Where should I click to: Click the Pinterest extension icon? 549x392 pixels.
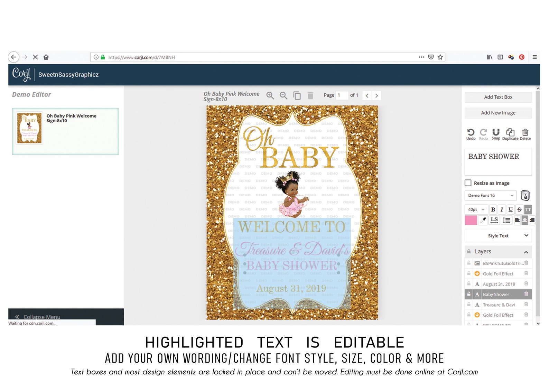(522, 57)
